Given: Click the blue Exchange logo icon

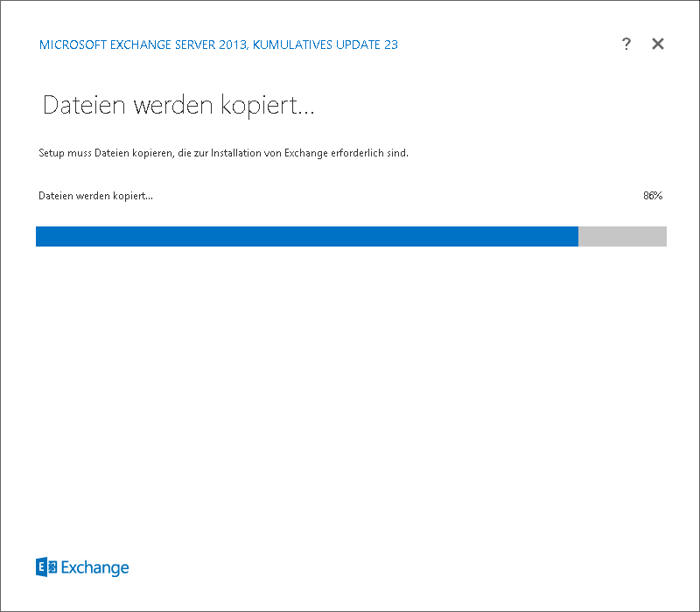Looking at the screenshot, I should (46, 567).
